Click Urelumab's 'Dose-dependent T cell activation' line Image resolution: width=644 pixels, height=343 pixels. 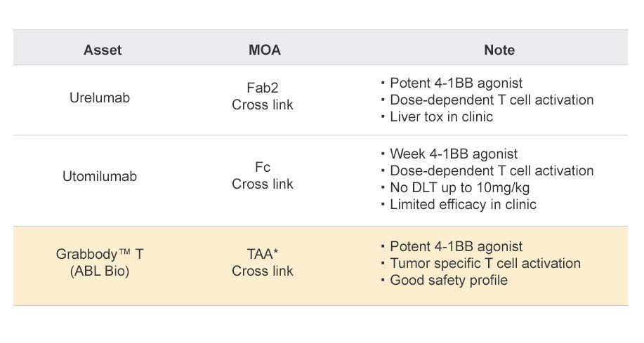coord(492,100)
